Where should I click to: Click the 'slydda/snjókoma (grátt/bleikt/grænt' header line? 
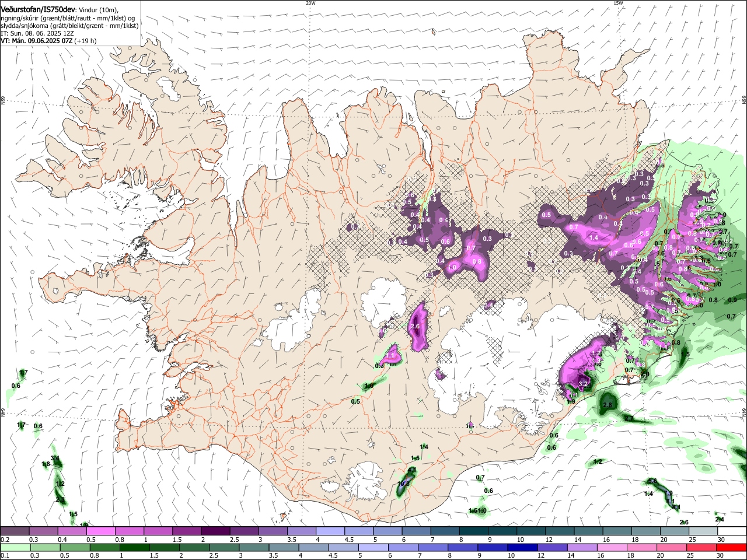[69, 26]
